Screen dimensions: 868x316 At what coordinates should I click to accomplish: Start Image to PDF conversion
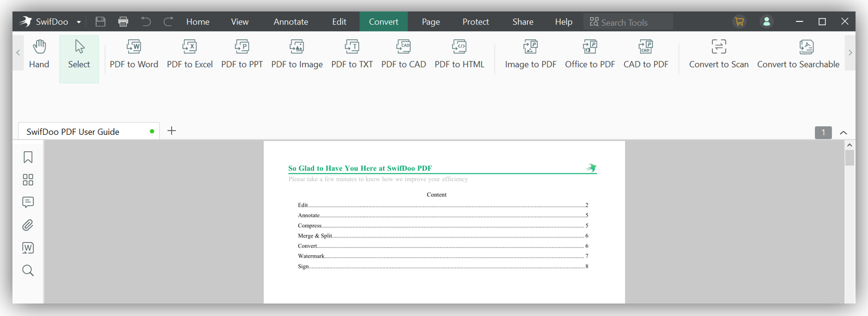tap(530, 54)
